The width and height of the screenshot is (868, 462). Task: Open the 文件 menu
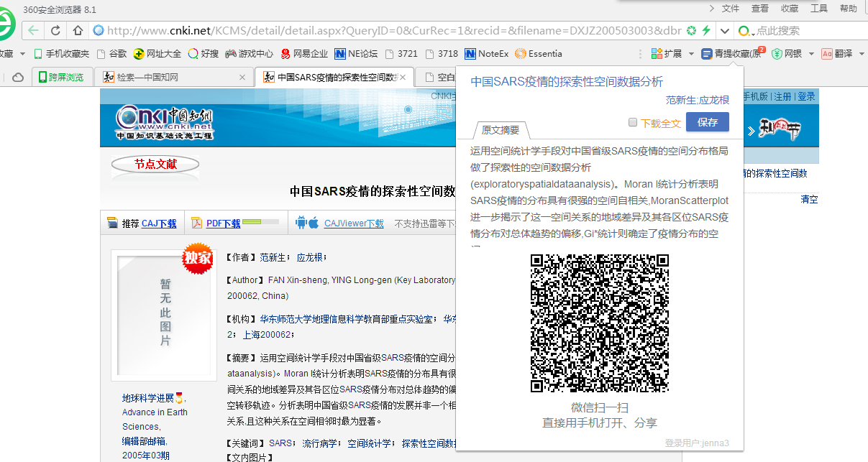731,9
